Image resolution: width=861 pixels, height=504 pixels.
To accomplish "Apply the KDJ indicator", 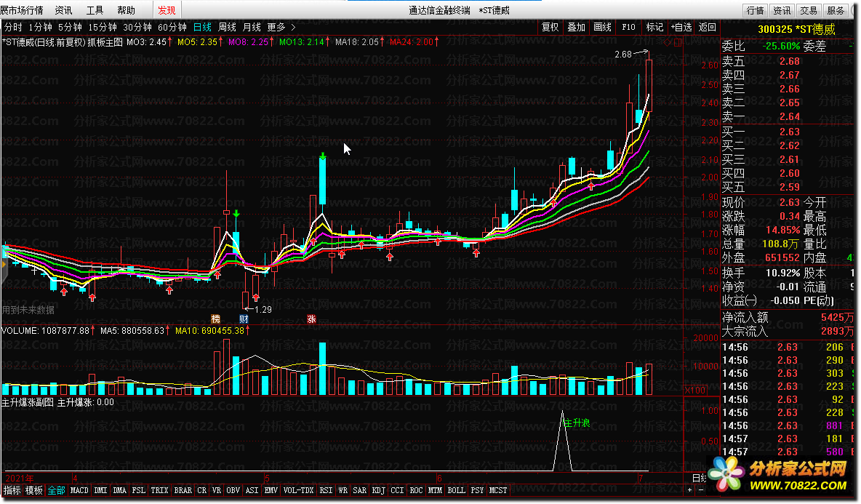I will click(378, 490).
